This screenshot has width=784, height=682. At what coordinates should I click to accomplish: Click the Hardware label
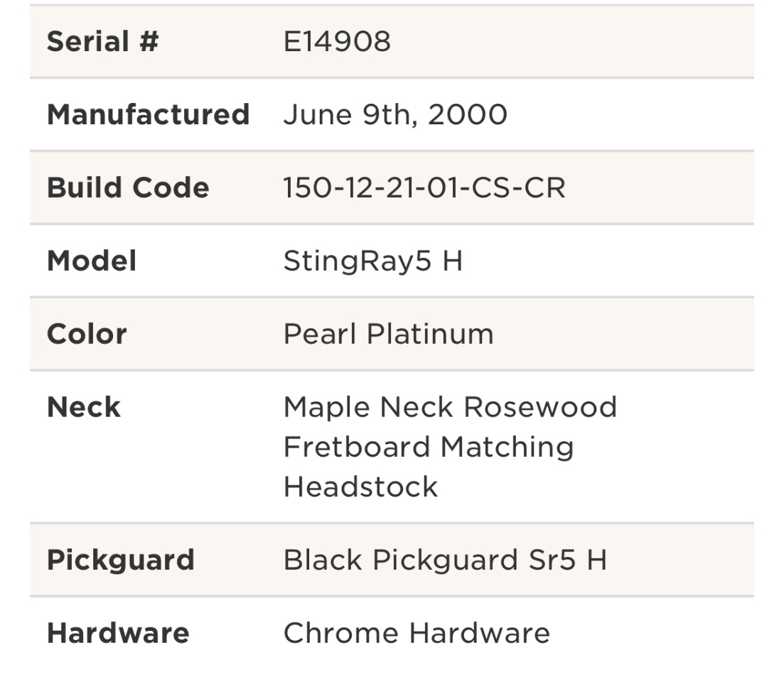118,634
